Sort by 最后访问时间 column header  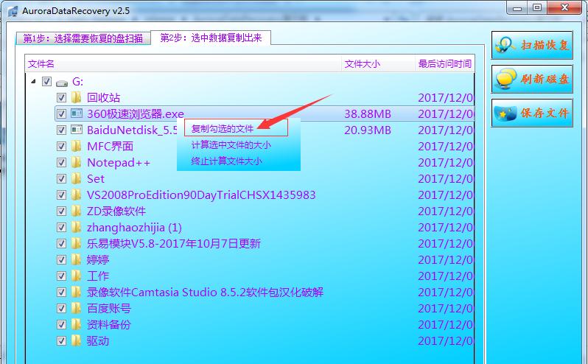click(x=445, y=63)
